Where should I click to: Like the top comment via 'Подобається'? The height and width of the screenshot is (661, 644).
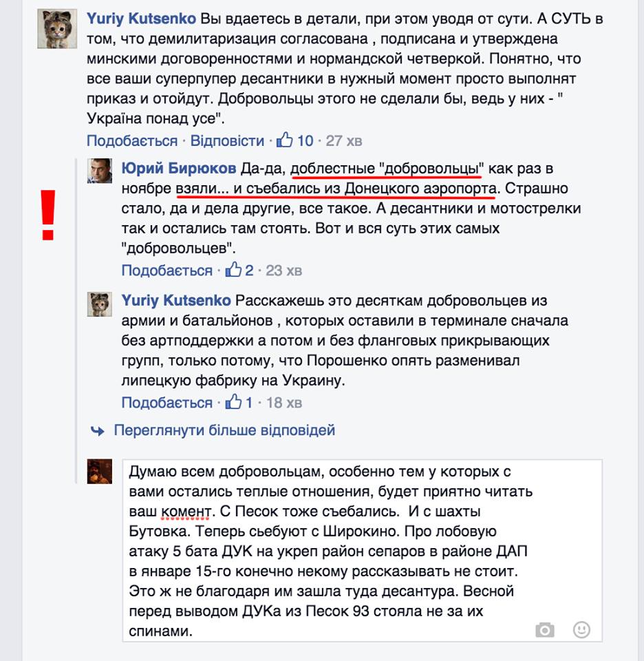click(x=132, y=140)
